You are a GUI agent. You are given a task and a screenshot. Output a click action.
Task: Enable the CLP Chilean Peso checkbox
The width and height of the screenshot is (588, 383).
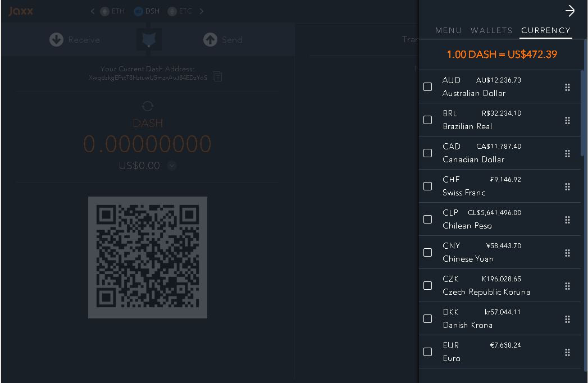coord(427,219)
